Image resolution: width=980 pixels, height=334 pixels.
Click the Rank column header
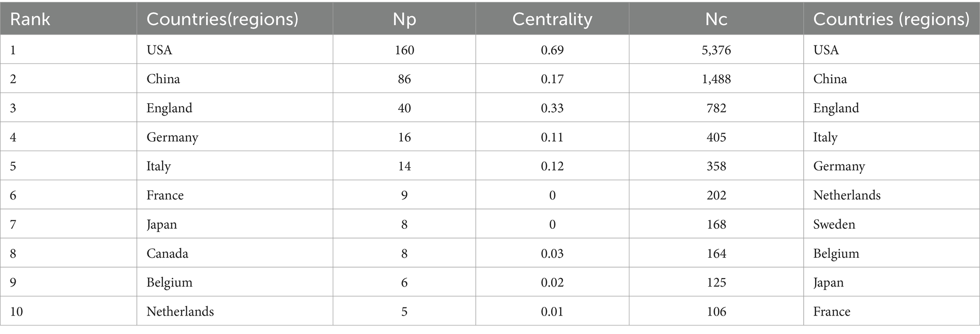(30, 19)
